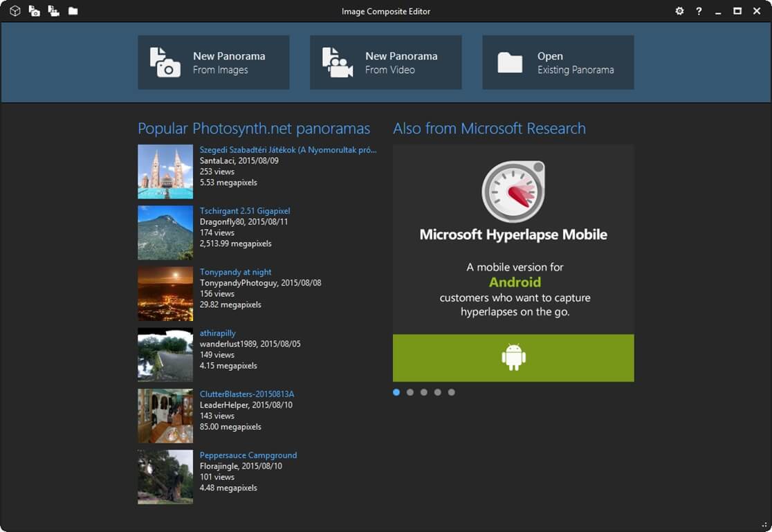
Task: Open the help question mark
Action: pos(699,11)
